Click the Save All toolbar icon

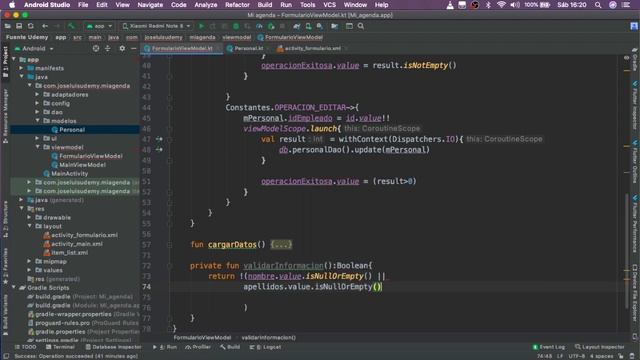pos(19,26)
